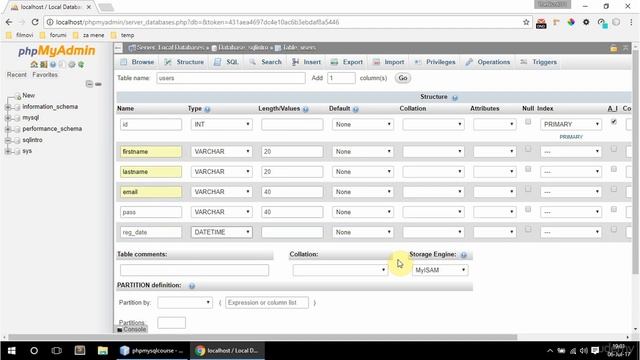Screen dimensions: 640x360
Task: Switch to Browse tab
Action: pyautogui.click(x=138, y=62)
